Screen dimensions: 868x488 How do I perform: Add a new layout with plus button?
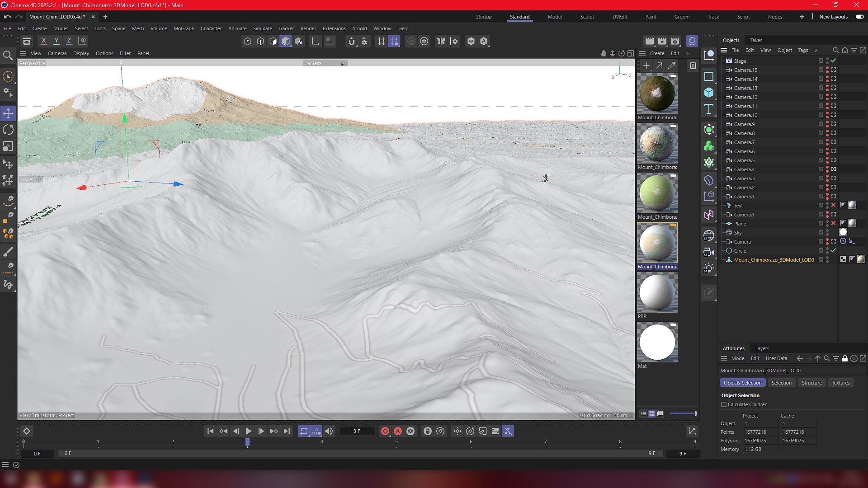coord(802,17)
